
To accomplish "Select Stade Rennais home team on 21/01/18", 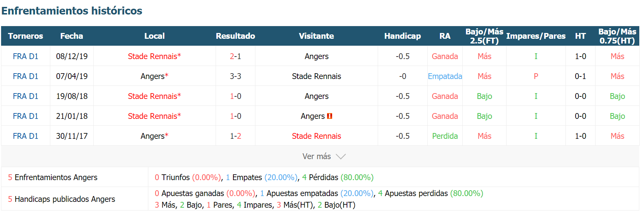I will (154, 116).
